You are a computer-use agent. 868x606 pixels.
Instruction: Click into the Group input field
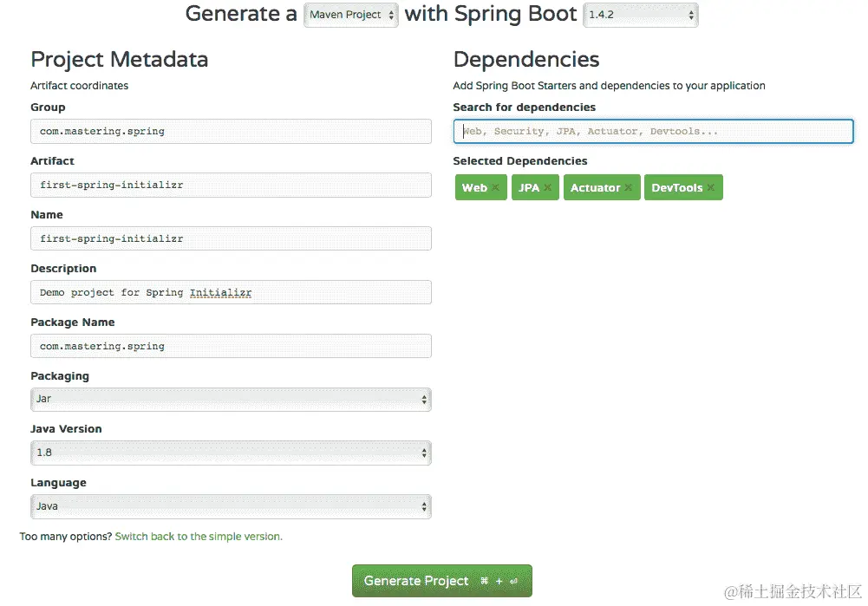(231, 132)
